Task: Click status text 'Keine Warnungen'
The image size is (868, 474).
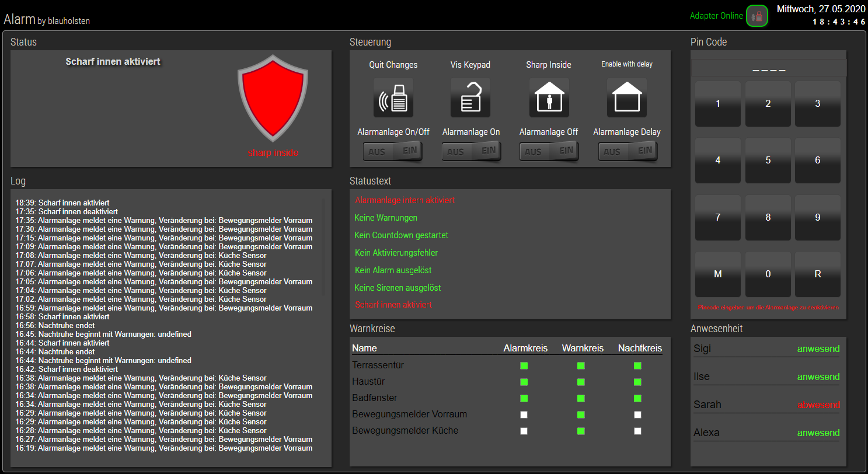Action: pyautogui.click(x=386, y=218)
